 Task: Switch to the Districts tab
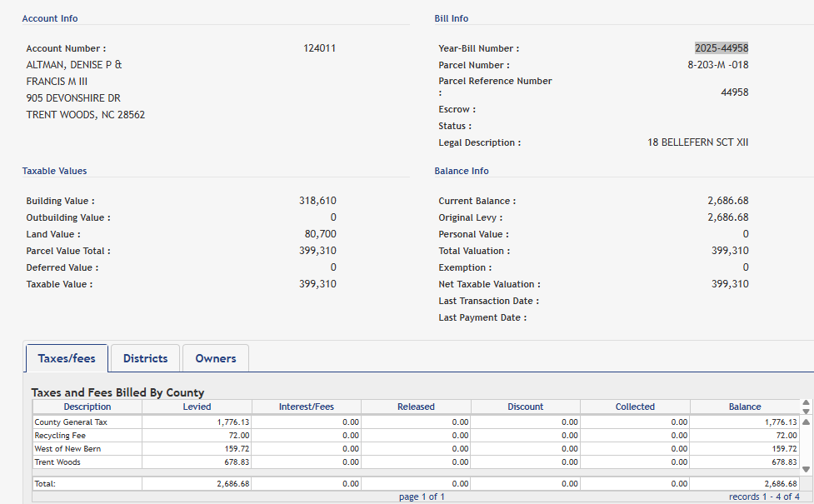[x=145, y=358]
